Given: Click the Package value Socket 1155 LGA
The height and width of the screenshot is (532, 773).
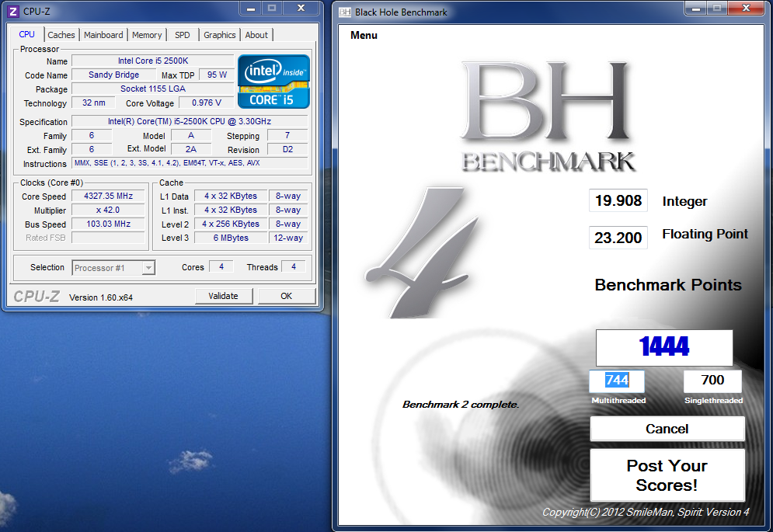Looking at the screenshot, I should [153, 89].
